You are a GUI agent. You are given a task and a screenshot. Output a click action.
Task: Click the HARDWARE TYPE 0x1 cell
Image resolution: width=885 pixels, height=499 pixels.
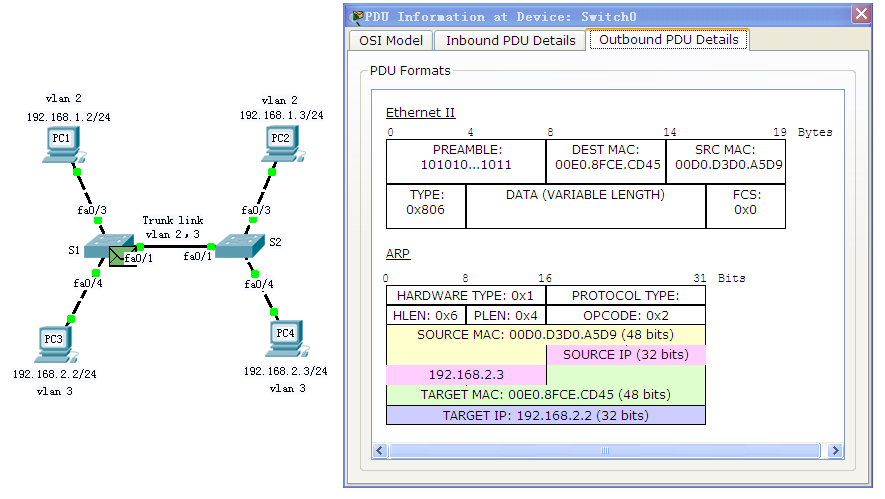[466, 296]
